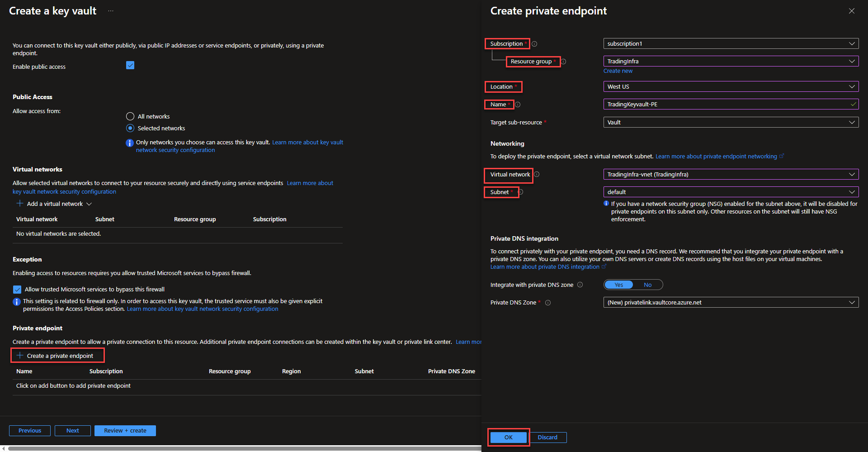868x452 pixels.
Task: Open the Subnet dropdown set to default
Action: 731,192
